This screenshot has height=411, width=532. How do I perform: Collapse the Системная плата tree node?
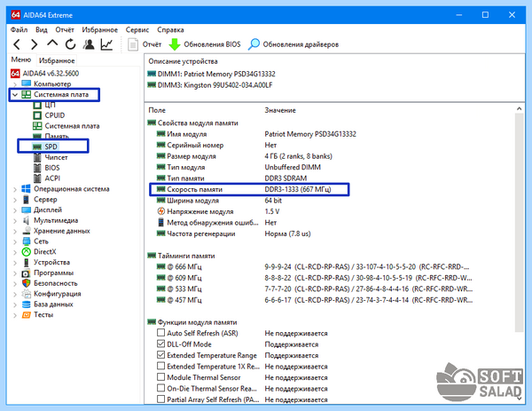tap(15, 95)
